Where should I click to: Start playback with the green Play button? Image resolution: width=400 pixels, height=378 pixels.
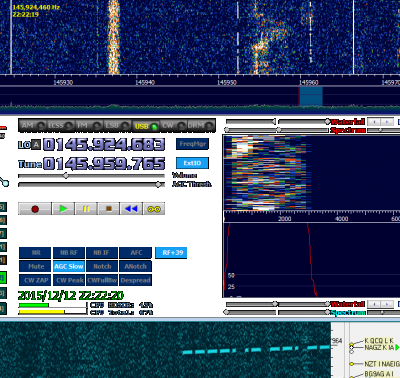coord(63,209)
